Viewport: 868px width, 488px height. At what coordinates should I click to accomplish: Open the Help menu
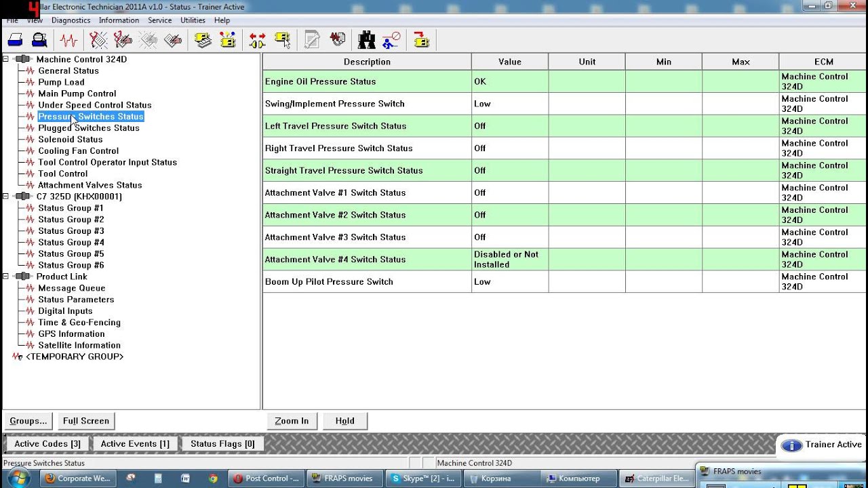[x=222, y=20]
